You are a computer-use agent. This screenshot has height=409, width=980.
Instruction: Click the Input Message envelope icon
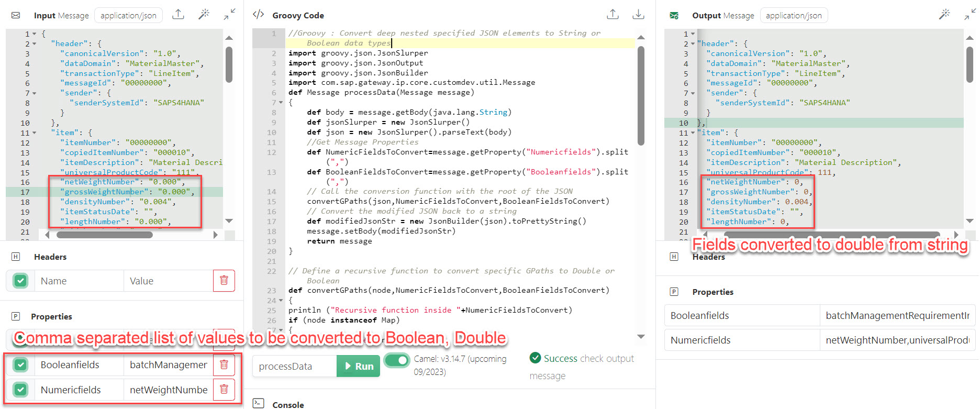click(x=16, y=15)
